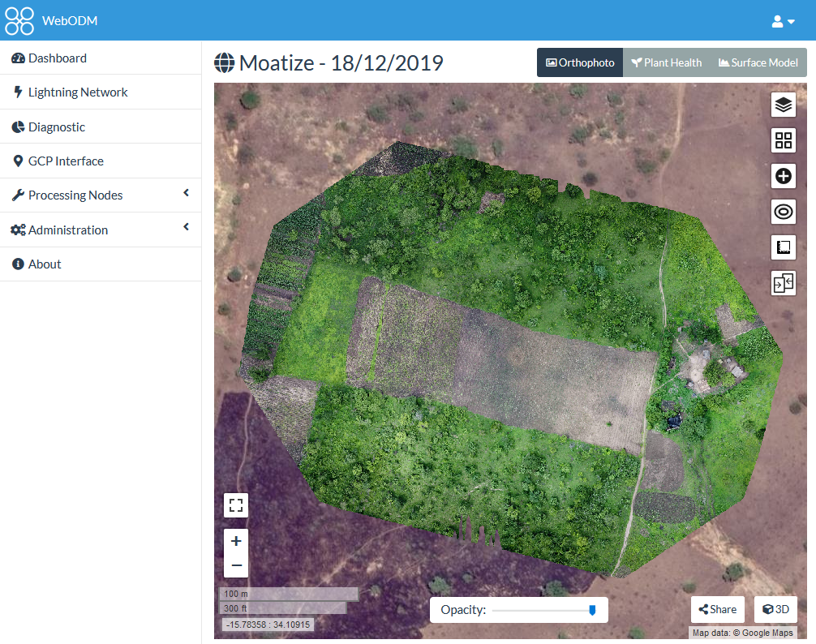Click the Opacity slider handle

point(592,610)
